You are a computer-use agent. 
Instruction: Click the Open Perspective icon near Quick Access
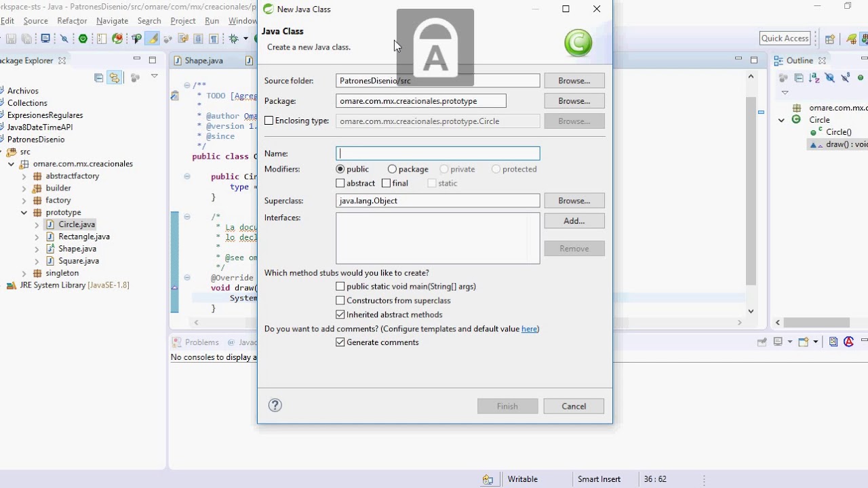pyautogui.click(x=830, y=39)
